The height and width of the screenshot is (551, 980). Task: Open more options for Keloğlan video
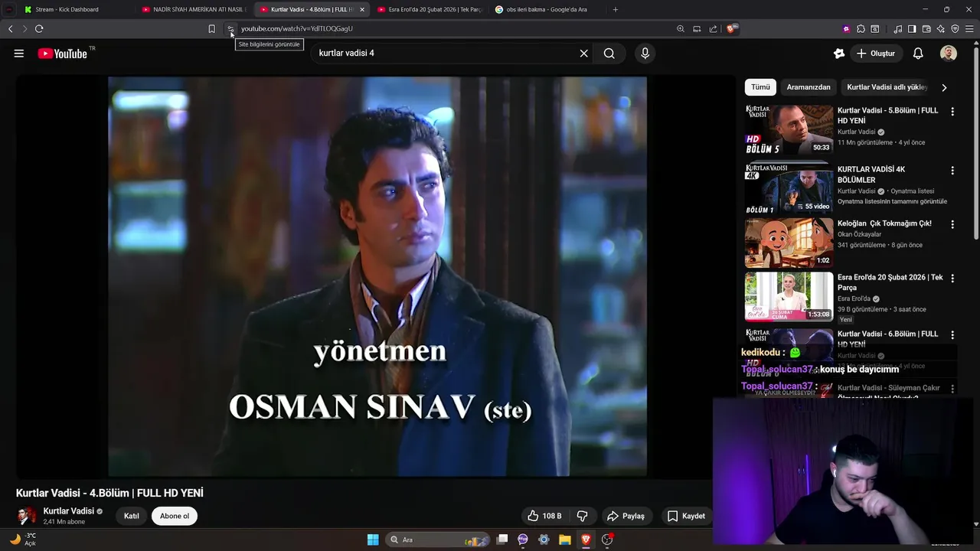click(x=952, y=225)
